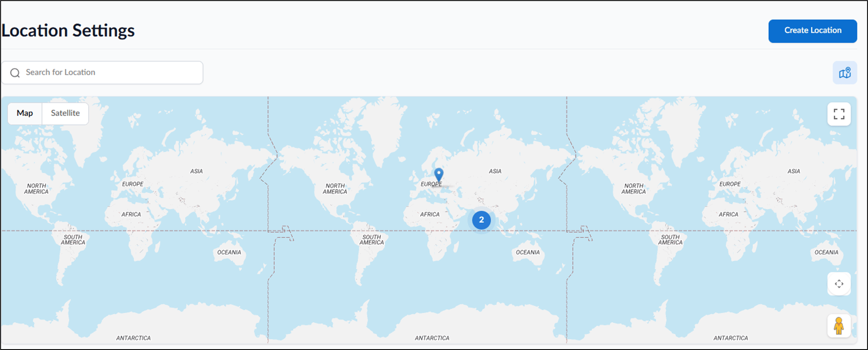Open the cluster marker labeled 2
The width and height of the screenshot is (868, 350).
point(481,220)
